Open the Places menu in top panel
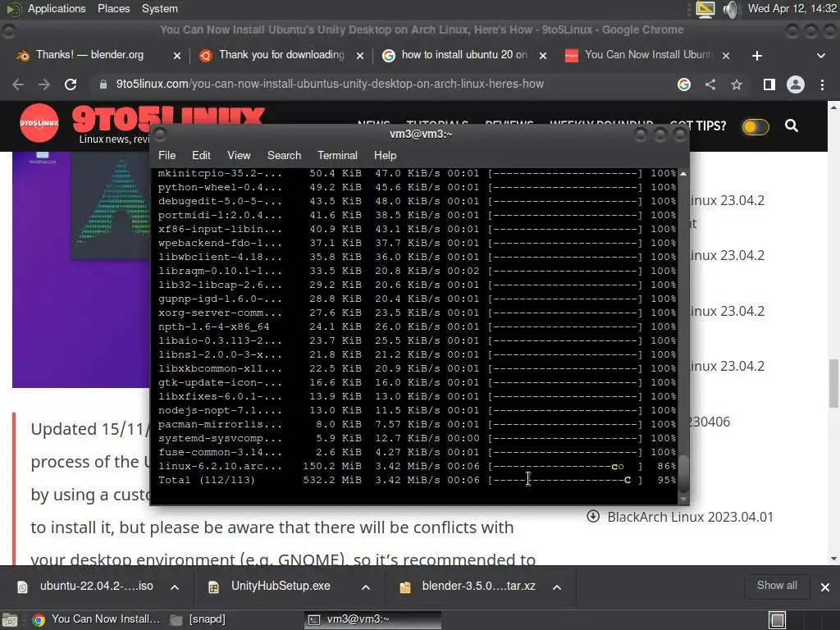840x630 pixels. 113,8
